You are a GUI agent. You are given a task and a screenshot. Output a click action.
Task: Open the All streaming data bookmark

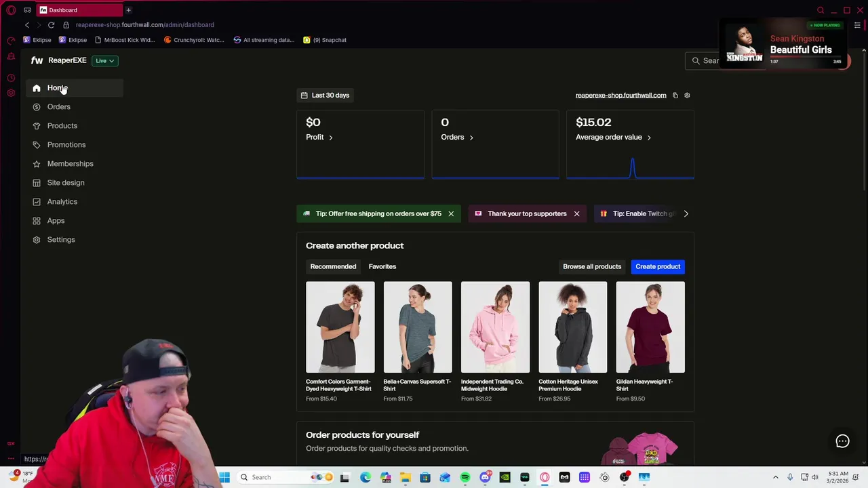click(x=263, y=40)
